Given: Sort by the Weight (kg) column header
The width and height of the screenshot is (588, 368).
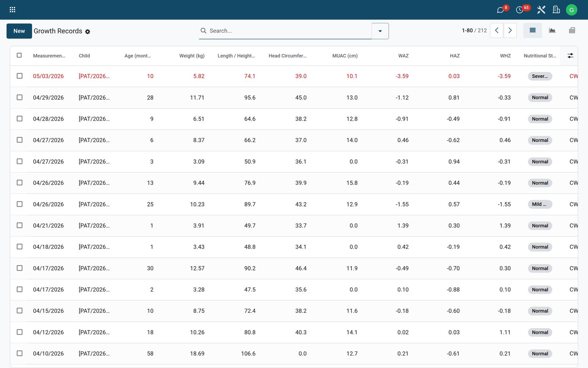Looking at the screenshot, I should [191, 56].
